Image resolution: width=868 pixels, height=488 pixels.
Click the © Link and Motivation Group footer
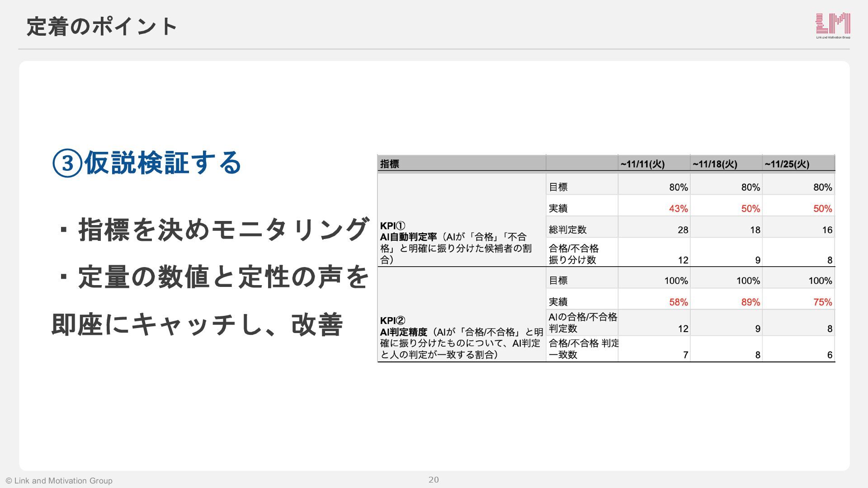[59, 481]
